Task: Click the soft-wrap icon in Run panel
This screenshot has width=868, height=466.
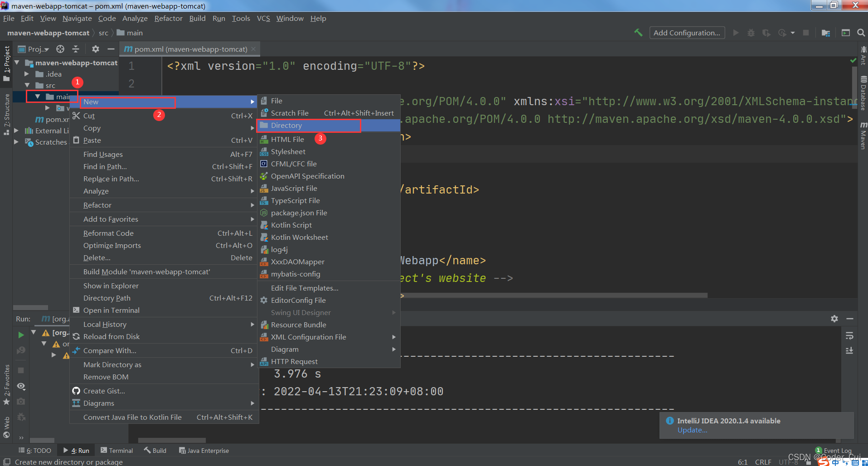Action: click(849, 336)
